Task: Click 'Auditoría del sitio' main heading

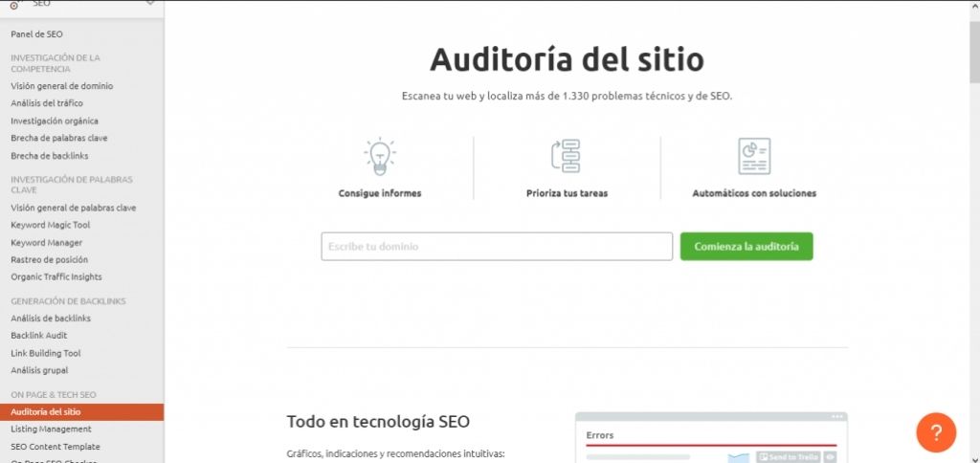Action: (567, 59)
